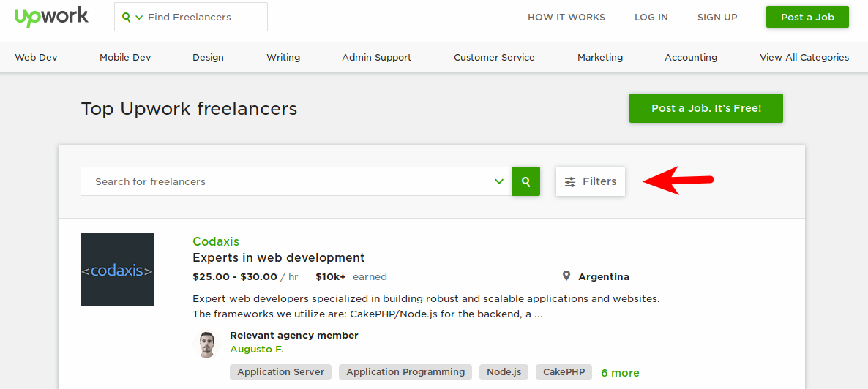Open the Codaxis agency name link
Image resolution: width=868 pixels, height=389 pixels.
(x=216, y=241)
